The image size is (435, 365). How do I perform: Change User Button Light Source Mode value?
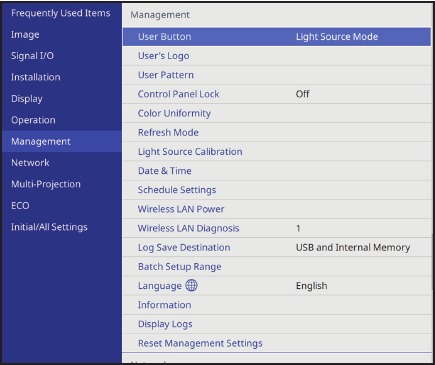coord(277,37)
